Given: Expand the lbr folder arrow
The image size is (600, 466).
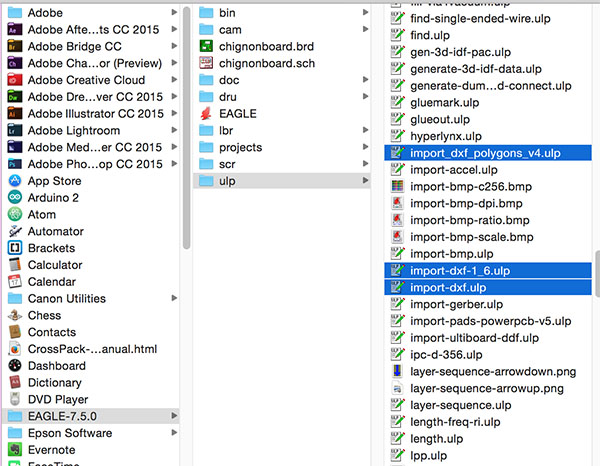Looking at the screenshot, I should [365, 130].
